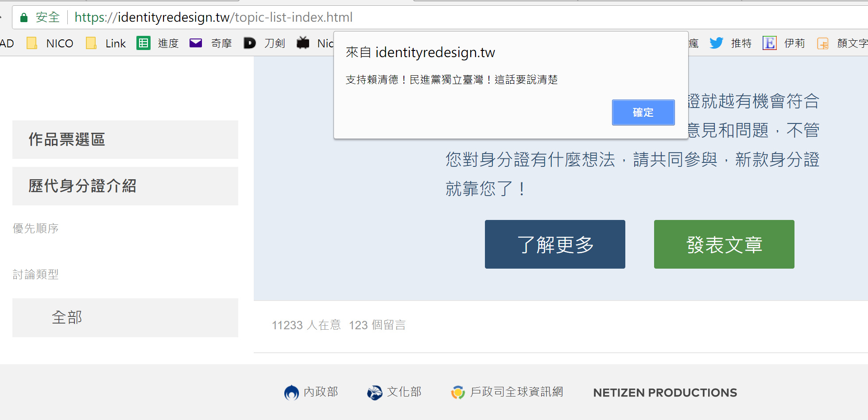
Task: Click the address bar URL
Action: (213, 17)
